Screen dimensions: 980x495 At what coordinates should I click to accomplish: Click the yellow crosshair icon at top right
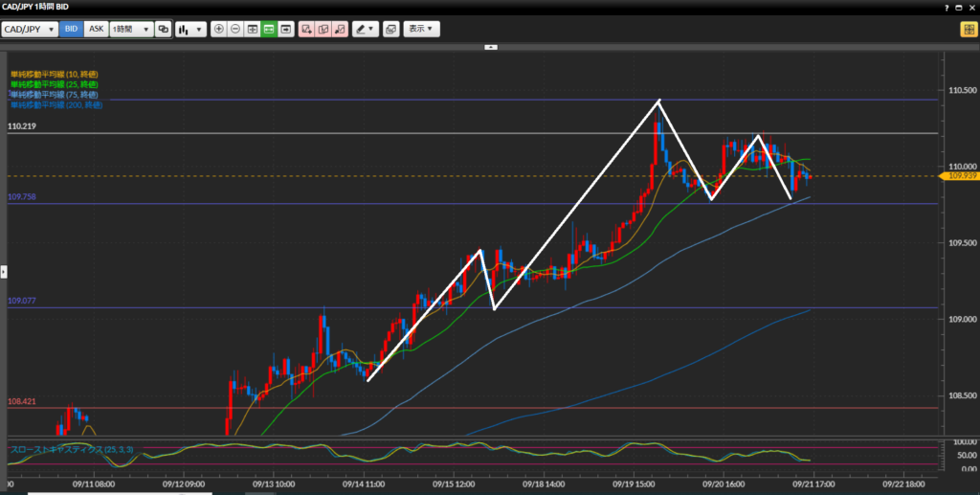coord(967,29)
